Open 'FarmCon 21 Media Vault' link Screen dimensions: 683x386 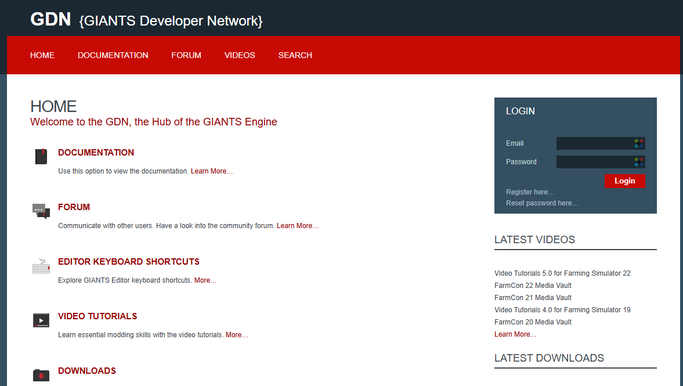pyautogui.click(x=533, y=298)
